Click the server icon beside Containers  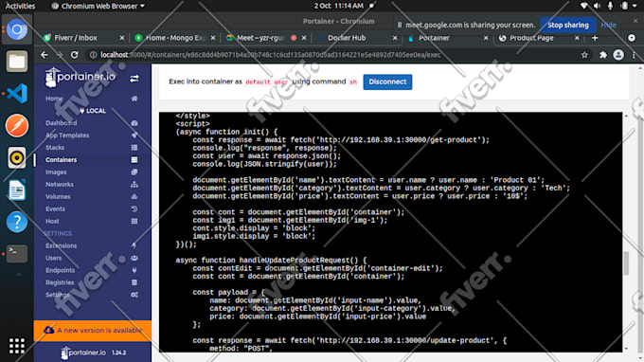pos(134,160)
